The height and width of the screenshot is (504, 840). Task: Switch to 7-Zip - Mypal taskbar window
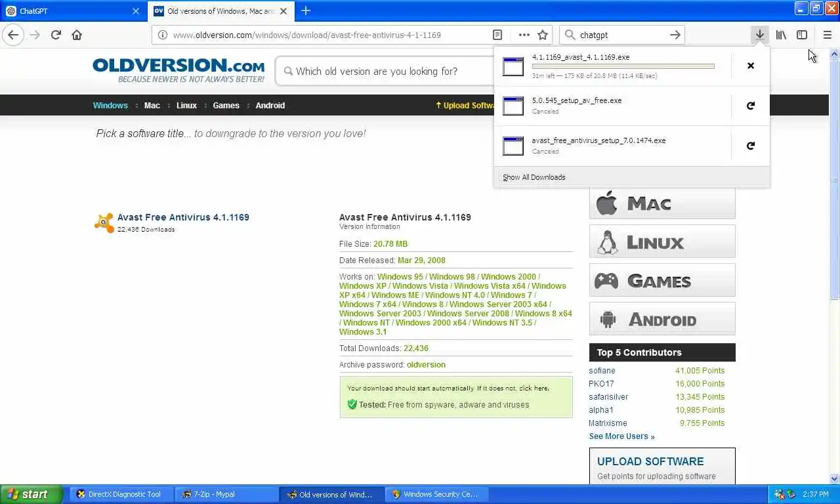point(228,494)
